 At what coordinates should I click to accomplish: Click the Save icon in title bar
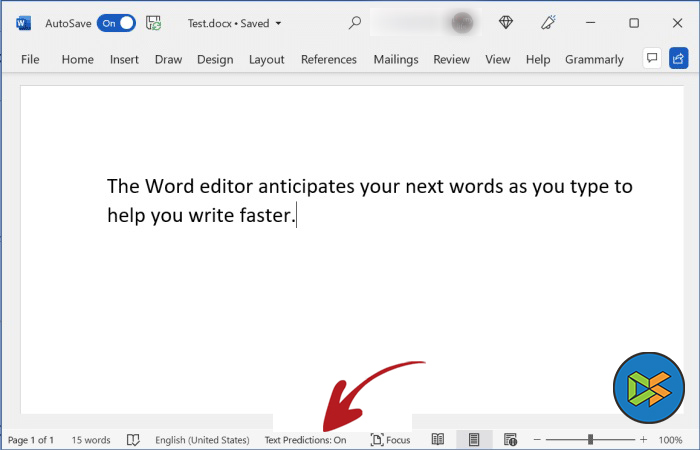point(153,22)
